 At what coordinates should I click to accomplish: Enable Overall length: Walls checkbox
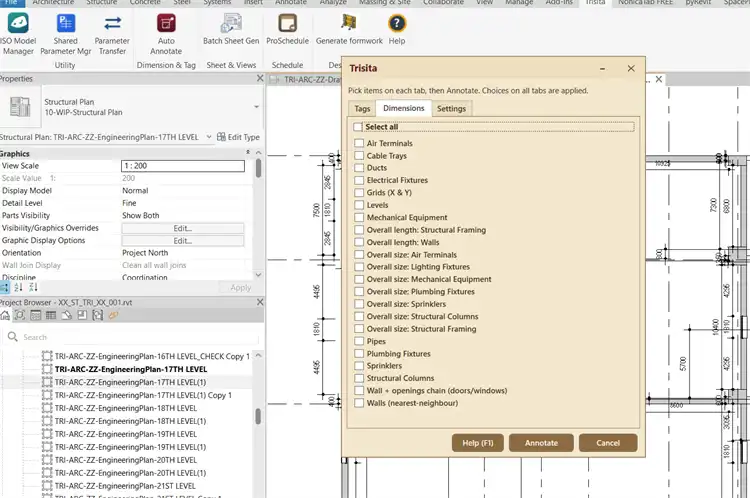[359, 242]
